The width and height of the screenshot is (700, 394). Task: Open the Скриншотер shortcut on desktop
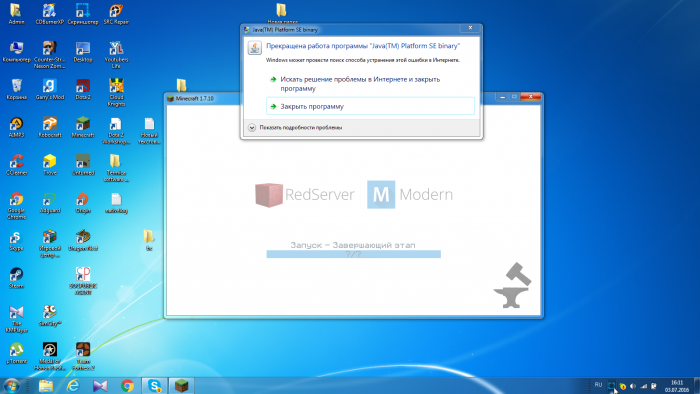(x=83, y=14)
